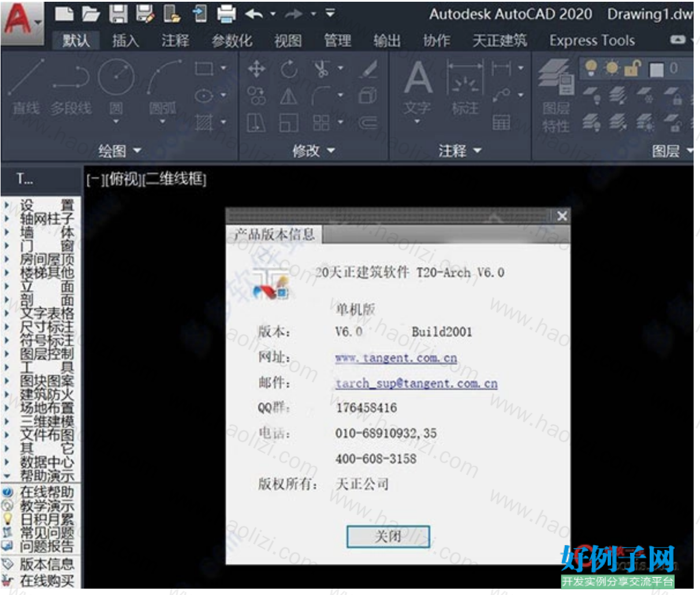This screenshot has width=700, height=595.
Task: Select the Fillet tool
Action: (x=321, y=96)
